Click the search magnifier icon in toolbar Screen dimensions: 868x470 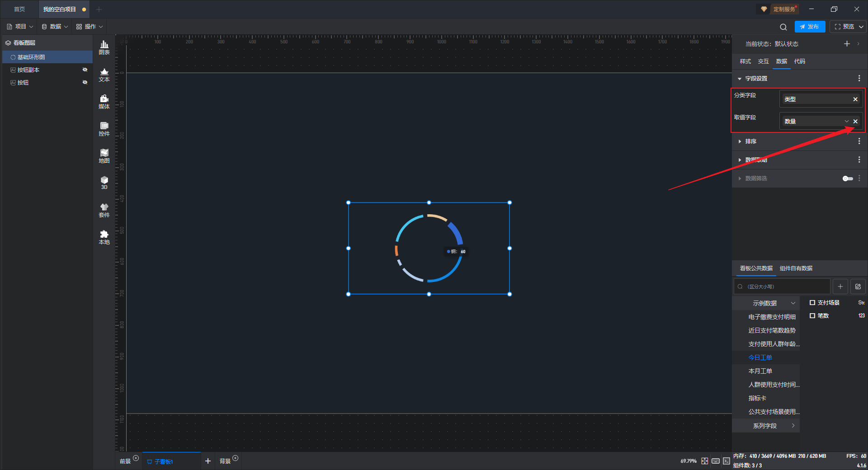(783, 27)
